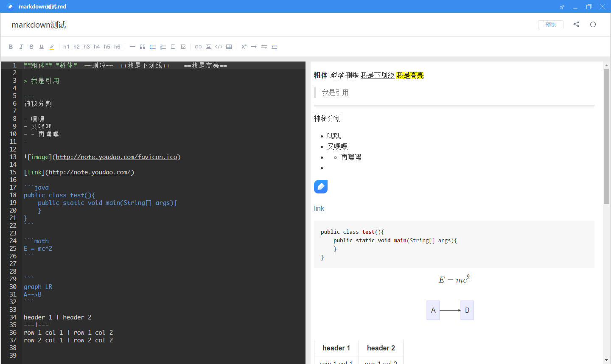Insert a blockquote
This screenshot has height=364, width=611.
tap(143, 47)
